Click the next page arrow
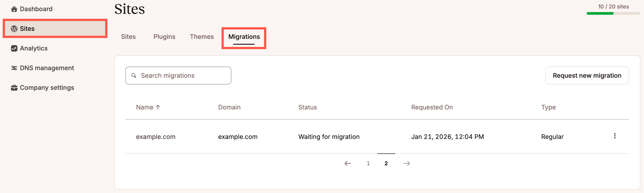The width and height of the screenshot is (644, 193). point(407,163)
